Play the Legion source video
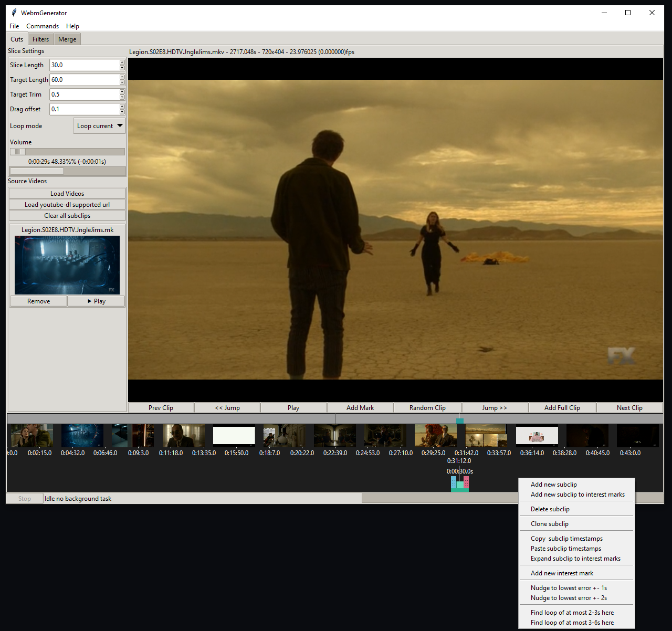Image resolution: width=672 pixels, height=631 pixels. click(96, 301)
